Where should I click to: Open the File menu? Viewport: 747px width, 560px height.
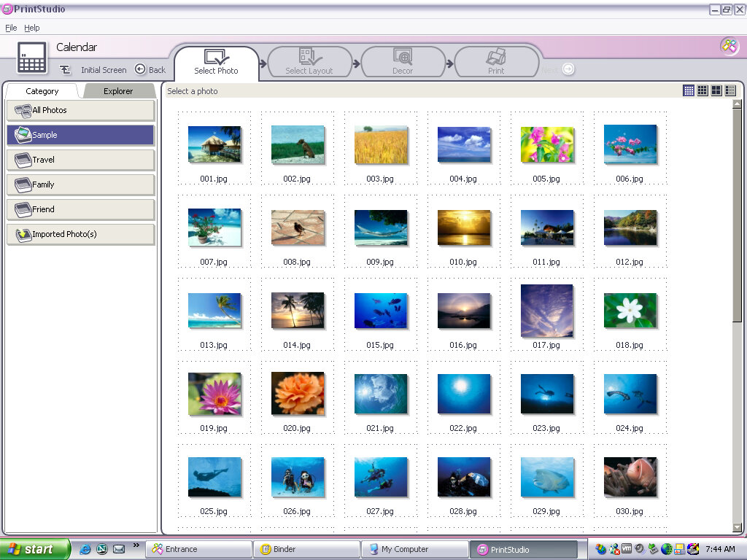tap(11, 28)
